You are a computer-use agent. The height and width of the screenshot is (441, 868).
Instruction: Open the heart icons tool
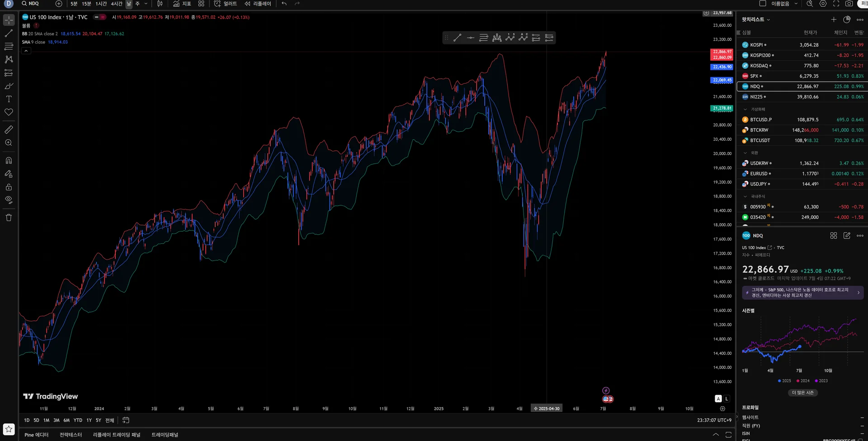tap(9, 112)
